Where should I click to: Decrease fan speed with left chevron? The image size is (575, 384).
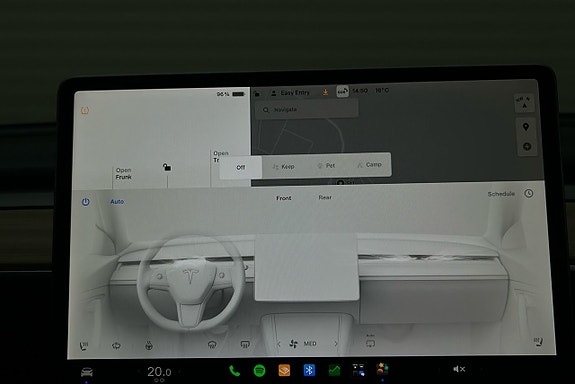[x=279, y=344]
